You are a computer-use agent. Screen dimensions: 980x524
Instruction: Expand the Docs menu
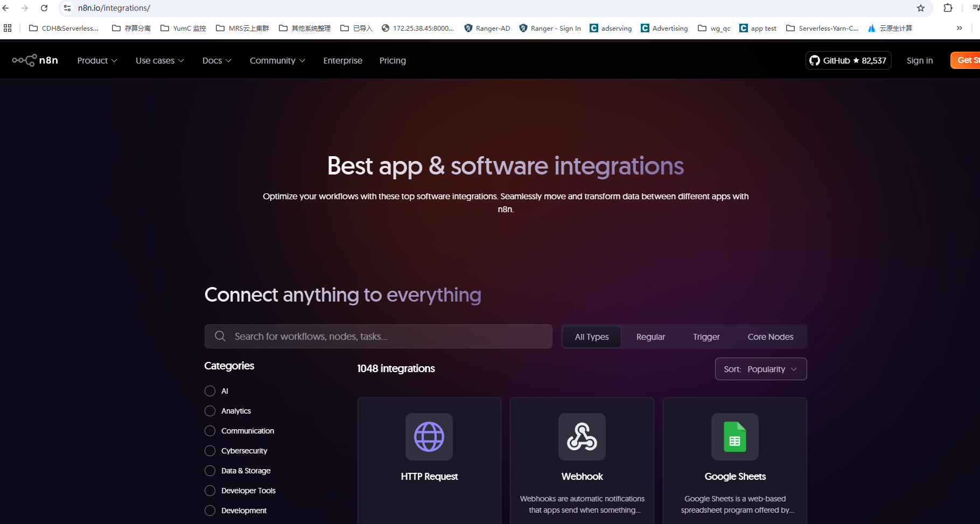coord(216,60)
